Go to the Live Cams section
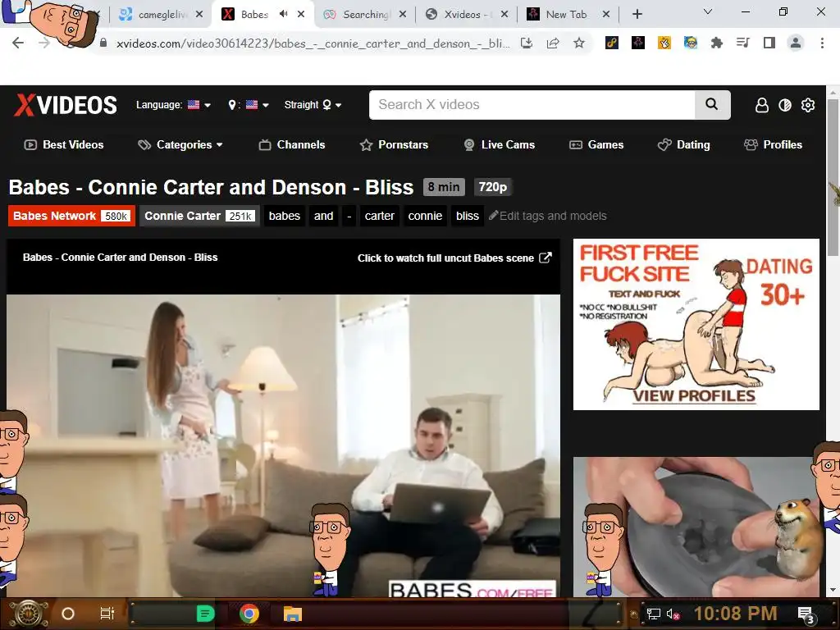Viewport: 840px width, 630px height. tap(500, 144)
